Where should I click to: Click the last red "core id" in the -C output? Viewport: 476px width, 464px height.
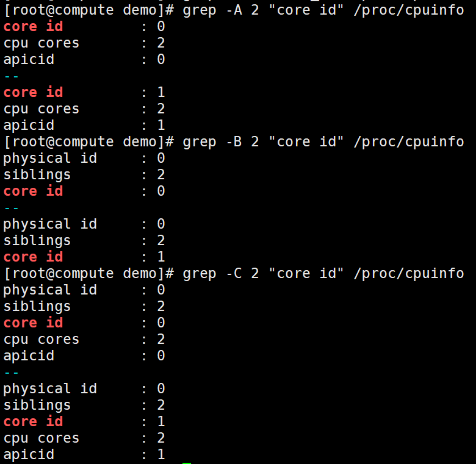[x=33, y=422]
